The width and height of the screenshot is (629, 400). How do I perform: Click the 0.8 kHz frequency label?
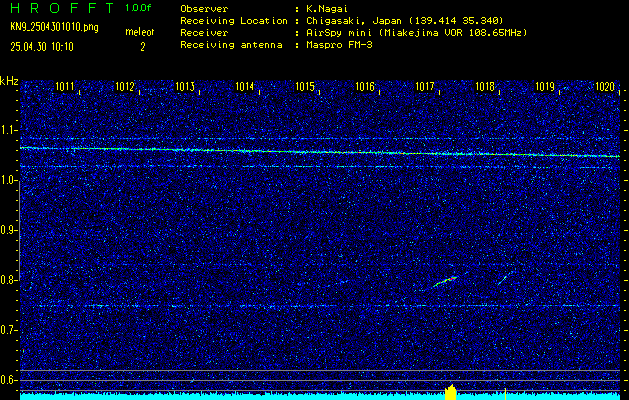pos(8,280)
